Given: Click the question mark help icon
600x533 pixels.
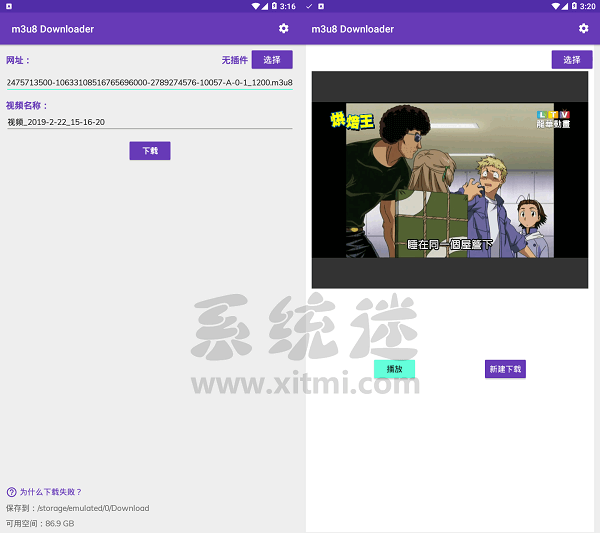Looking at the screenshot, I should pyautogui.click(x=11, y=492).
